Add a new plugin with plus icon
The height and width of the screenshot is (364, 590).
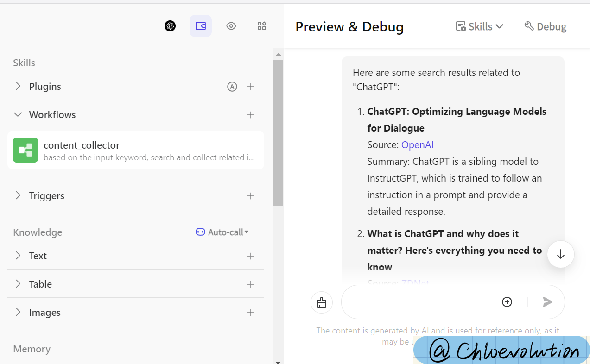point(251,86)
